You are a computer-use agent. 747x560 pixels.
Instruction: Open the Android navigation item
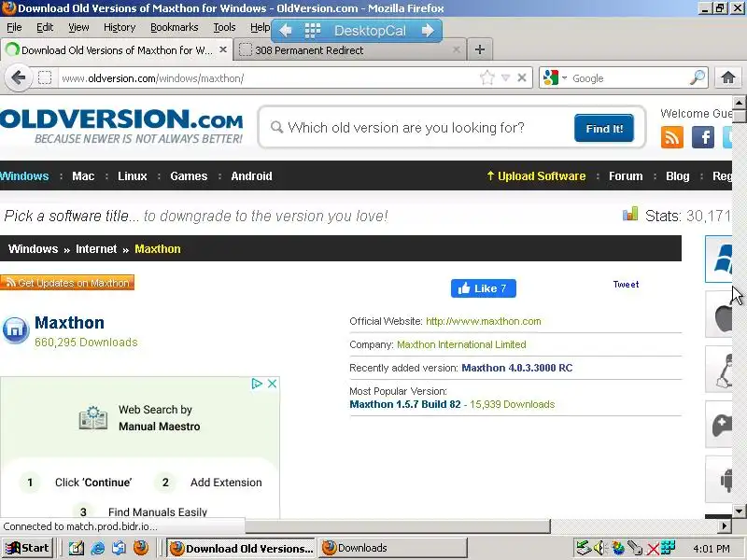pos(251,176)
